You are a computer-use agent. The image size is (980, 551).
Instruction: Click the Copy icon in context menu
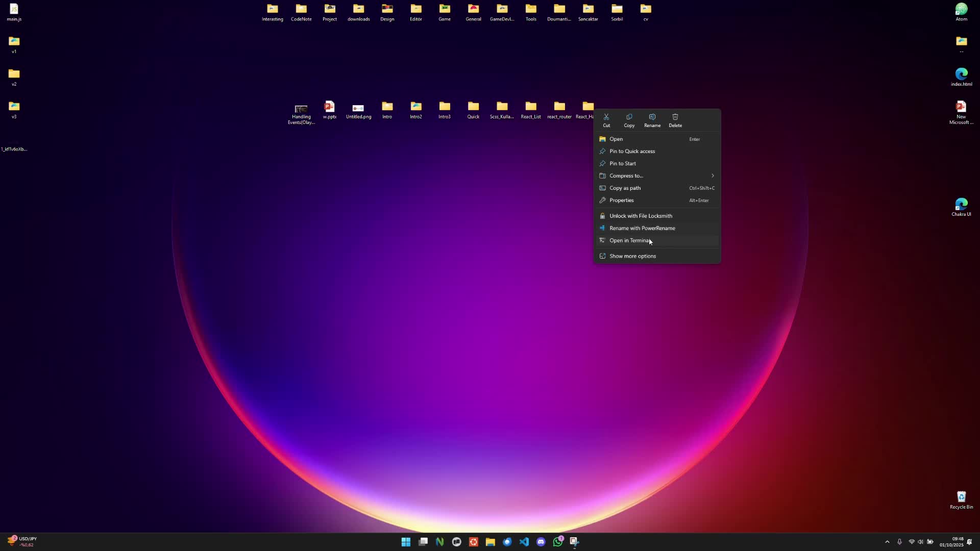click(629, 120)
